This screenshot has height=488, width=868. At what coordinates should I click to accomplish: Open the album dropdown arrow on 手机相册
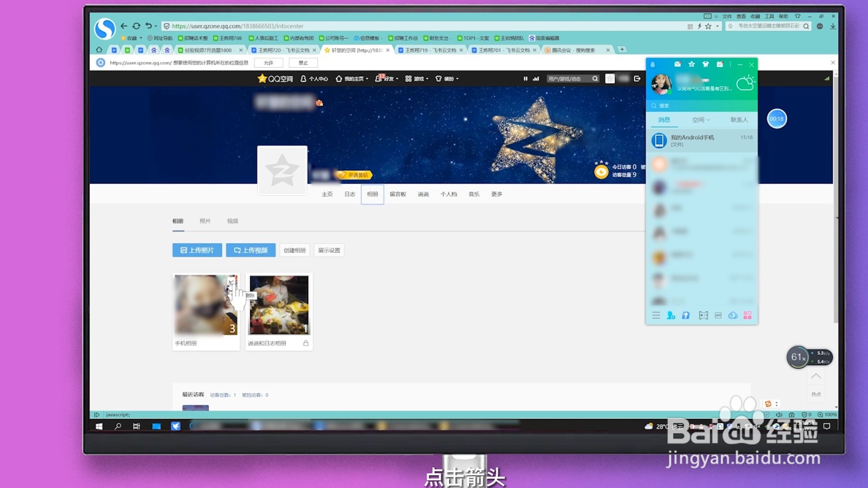tap(232, 280)
